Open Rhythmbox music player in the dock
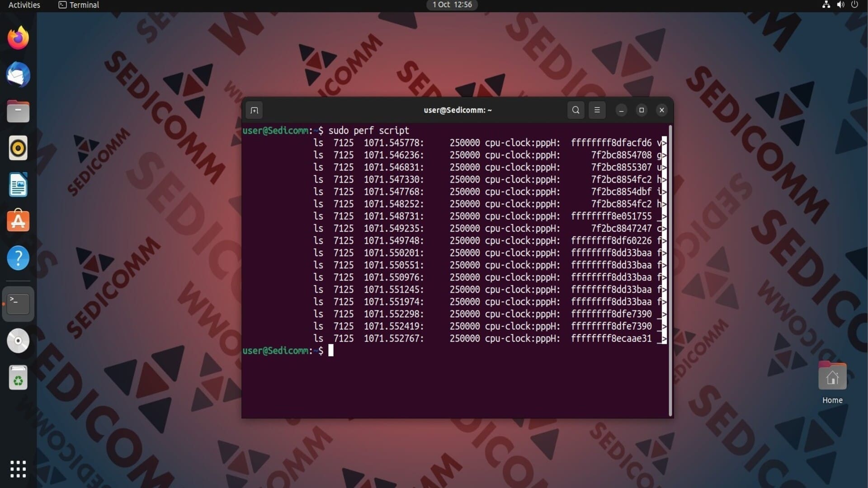 18,148
